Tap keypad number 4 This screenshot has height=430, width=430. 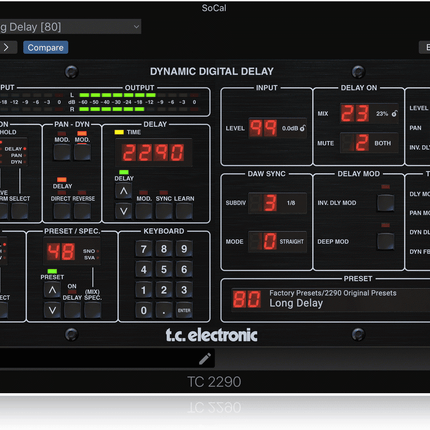pyautogui.click(x=144, y=270)
